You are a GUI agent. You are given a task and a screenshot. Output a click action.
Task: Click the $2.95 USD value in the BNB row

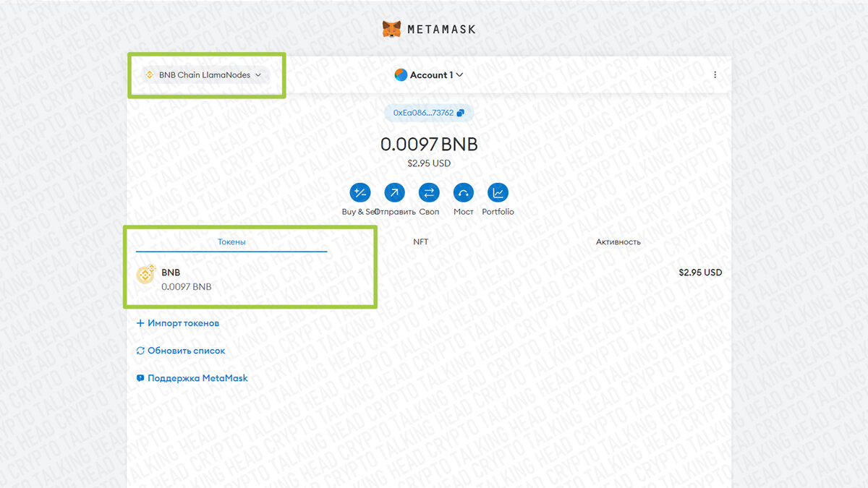[700, 273]
